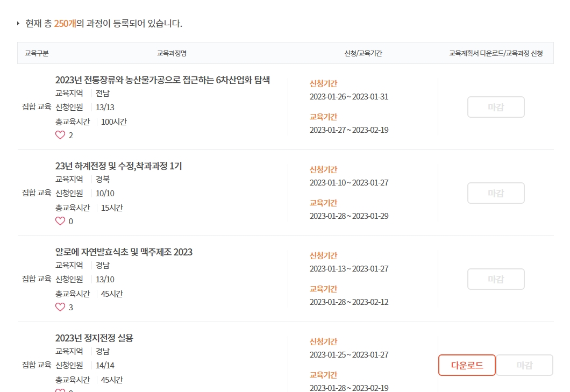Click the heart icon on 2023년 정지전정 실용 course

tap(59, 390)
